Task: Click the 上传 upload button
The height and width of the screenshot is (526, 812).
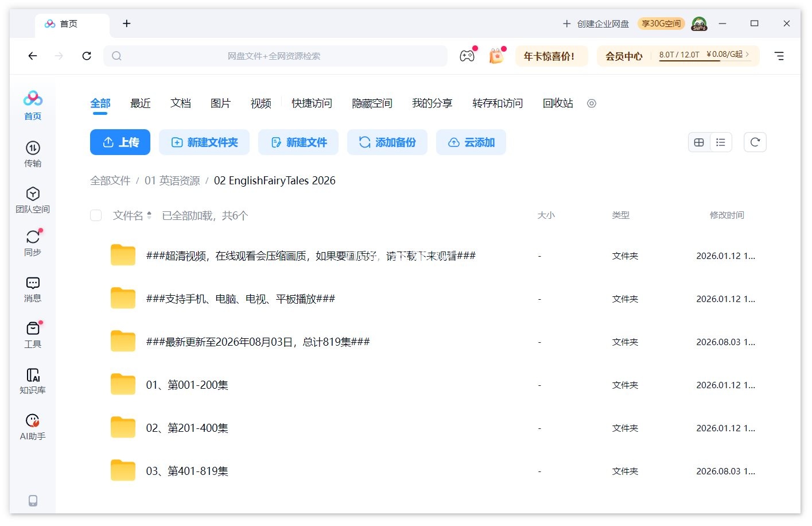Action: (x=120, y=142)
